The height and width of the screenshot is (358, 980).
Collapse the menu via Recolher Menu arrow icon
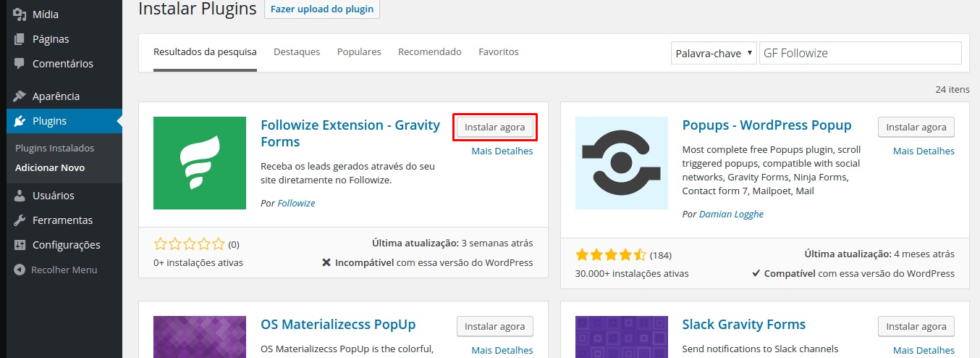(20, 270)
